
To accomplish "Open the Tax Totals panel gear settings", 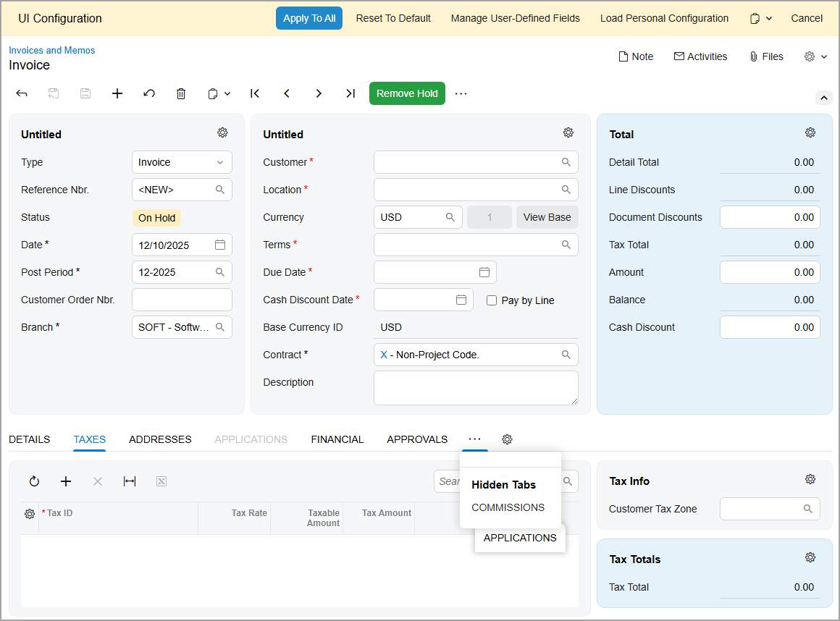I will coord(810,557).
